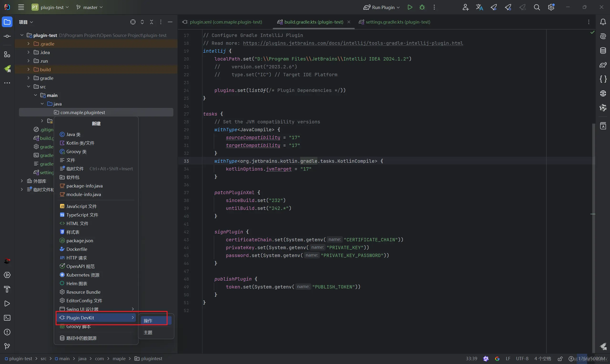Click 4 spaces indent widget

(x=543, y=359)
